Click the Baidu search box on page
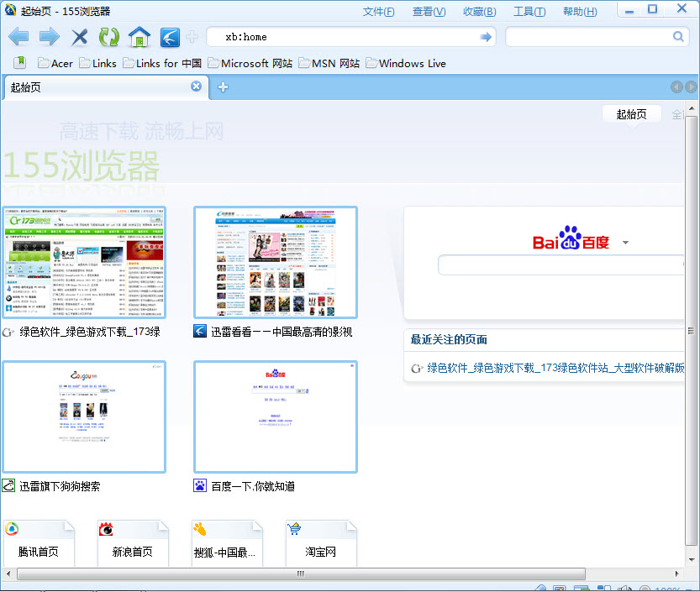Screen dimensions: 700x592 561,265
